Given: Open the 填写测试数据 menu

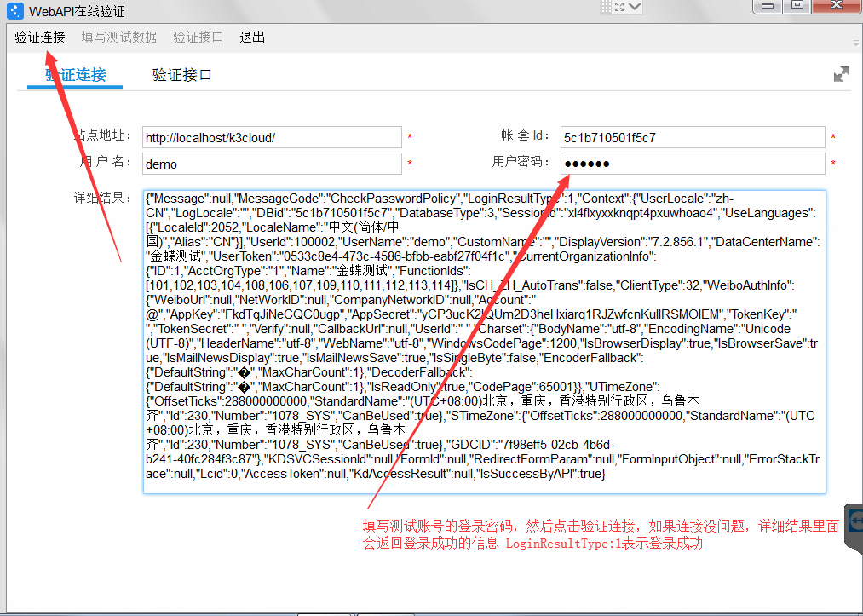Looking at the screenshot, I should click(x=118, y=37).
